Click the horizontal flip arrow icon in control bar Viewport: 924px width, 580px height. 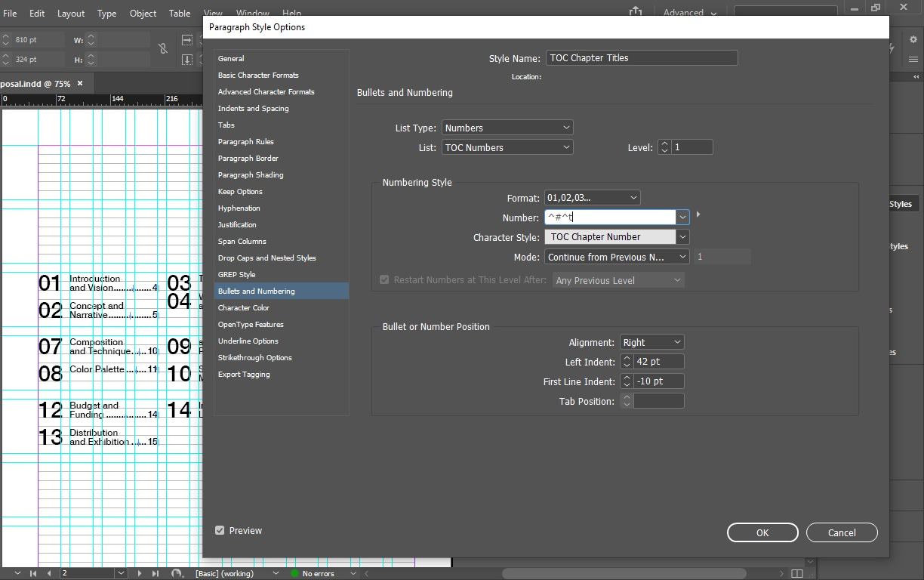187,40
